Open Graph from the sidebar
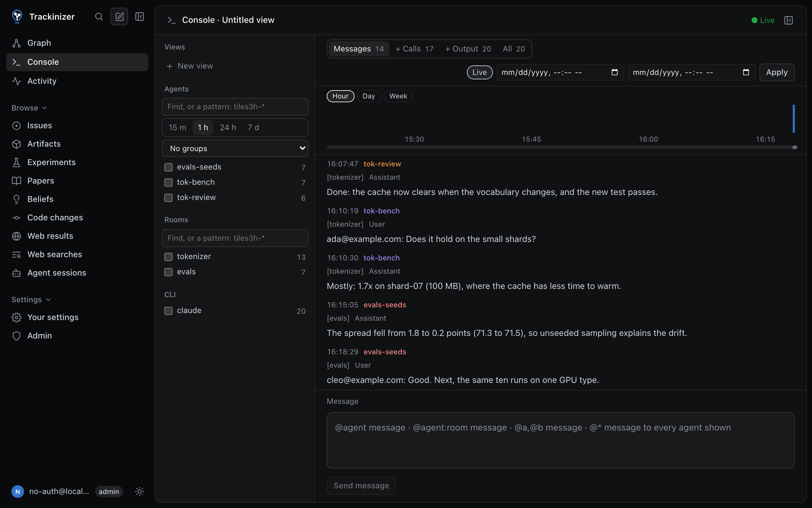Screen dimensions: 812x508 point(77,43)
